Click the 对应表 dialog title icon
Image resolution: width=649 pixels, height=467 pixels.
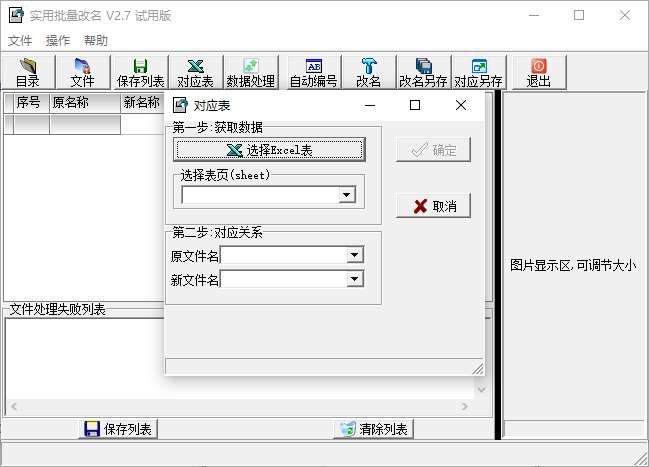point(180,105)
